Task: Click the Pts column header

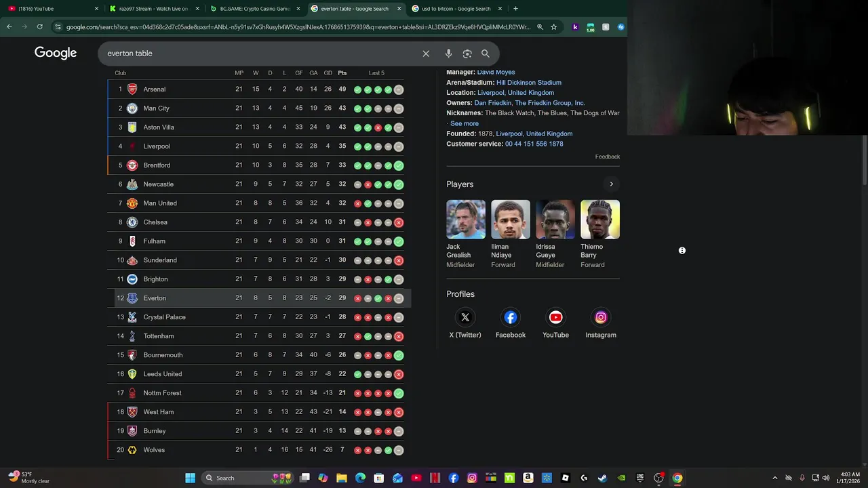Action: pyautogui.click(x=342, y=73)
